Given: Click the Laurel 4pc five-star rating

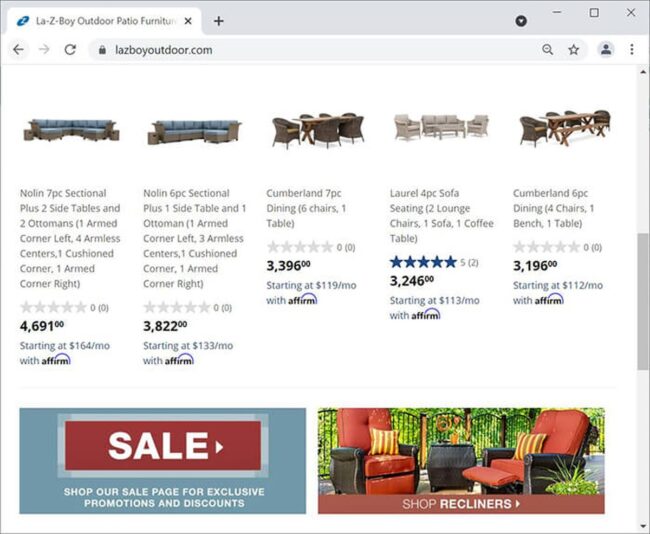Looking at the screenshot, I should 423,262.
